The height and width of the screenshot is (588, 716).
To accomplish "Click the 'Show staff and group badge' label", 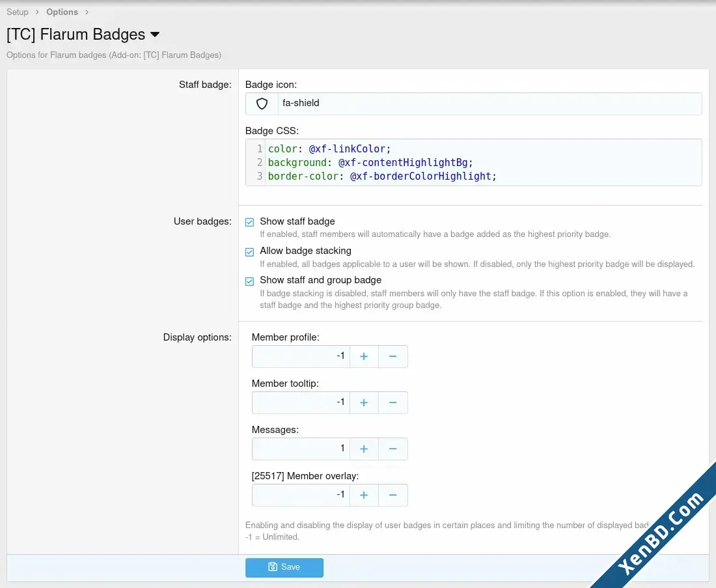I will tap(320, 280).
